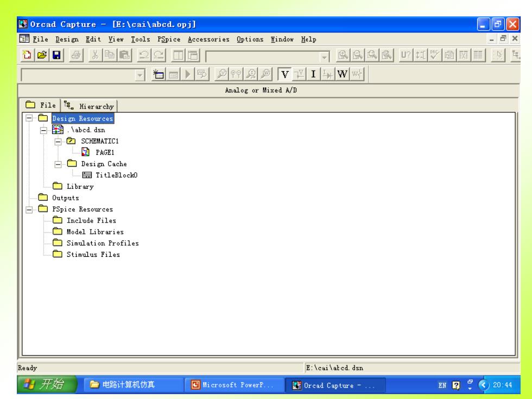The width and height of the screenshot is (532, 399).
Task: Open the 电路计算机仿真 folder taskbar button
Action: click(134, 385)
